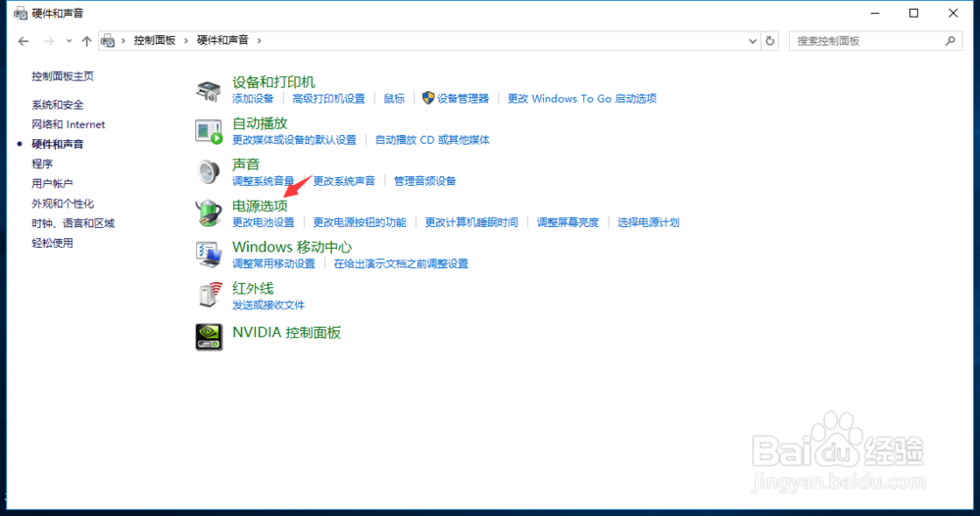Open 外观和个性化 category
The width and height of the screenshot is (980, 516).
pos(63,204)
